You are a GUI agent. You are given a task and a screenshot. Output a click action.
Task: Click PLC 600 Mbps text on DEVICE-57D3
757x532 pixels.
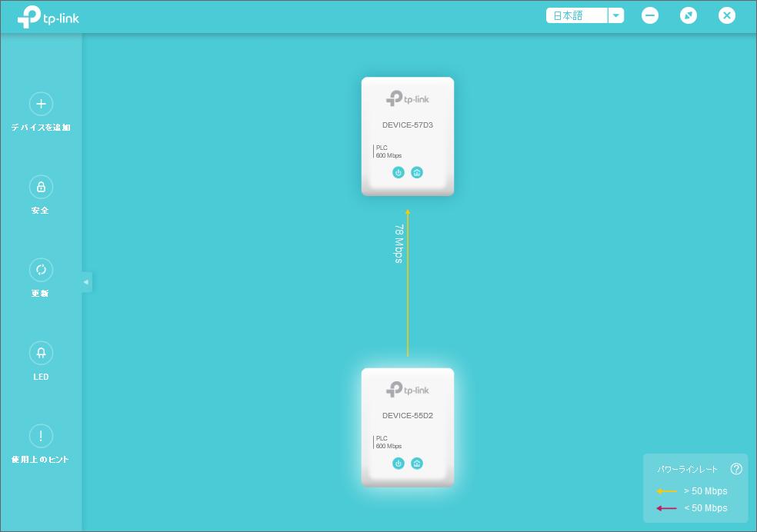tap(389, 151)
